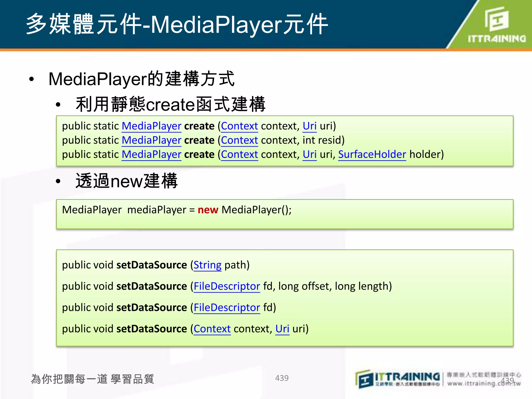
Task: Click the ITTRAINING logo in the header
Action: [496, 25]
